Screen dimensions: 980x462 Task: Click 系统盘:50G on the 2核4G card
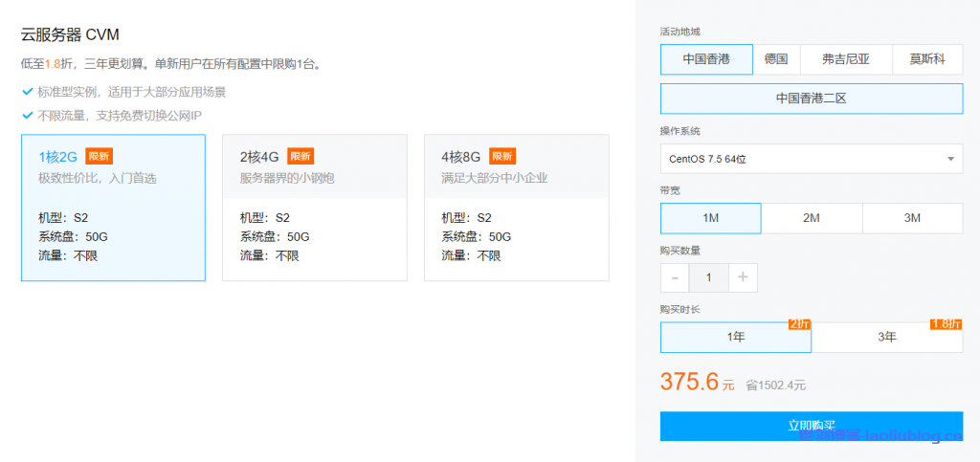275,236
